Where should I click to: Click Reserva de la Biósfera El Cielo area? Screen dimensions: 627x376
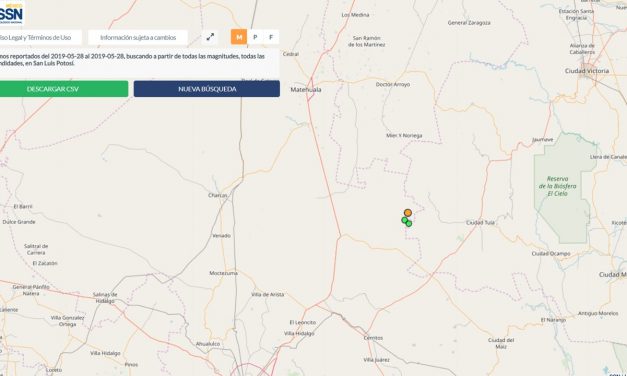557,186
